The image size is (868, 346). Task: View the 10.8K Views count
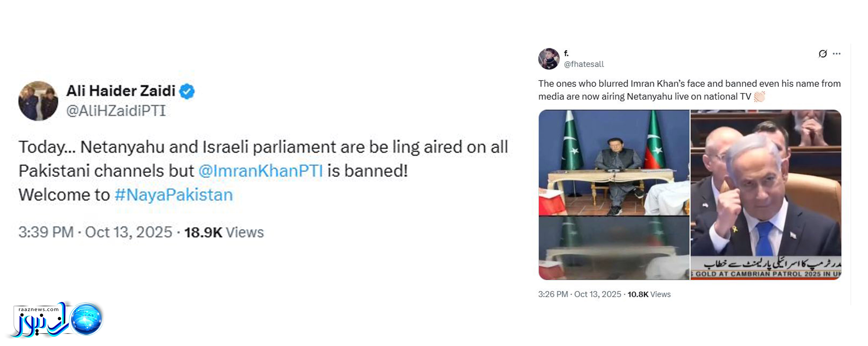[x=649, y=294]
